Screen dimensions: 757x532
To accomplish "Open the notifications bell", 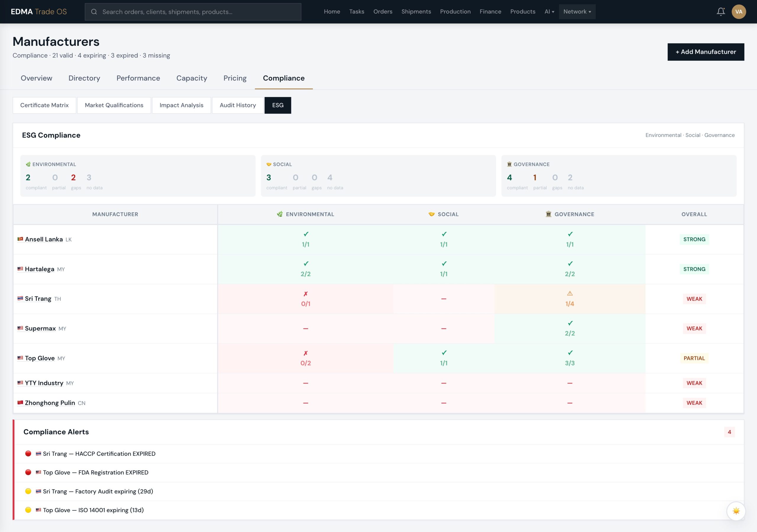I will 721,12.
